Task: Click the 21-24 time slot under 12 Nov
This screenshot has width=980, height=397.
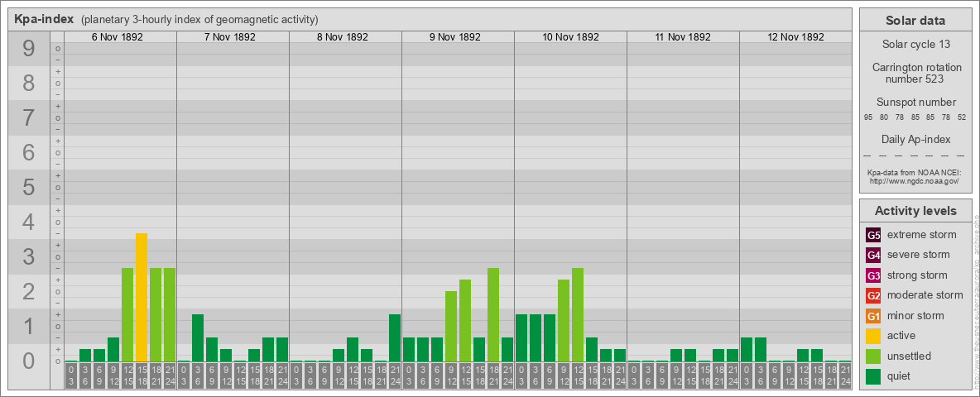Action: click(845, 375)
